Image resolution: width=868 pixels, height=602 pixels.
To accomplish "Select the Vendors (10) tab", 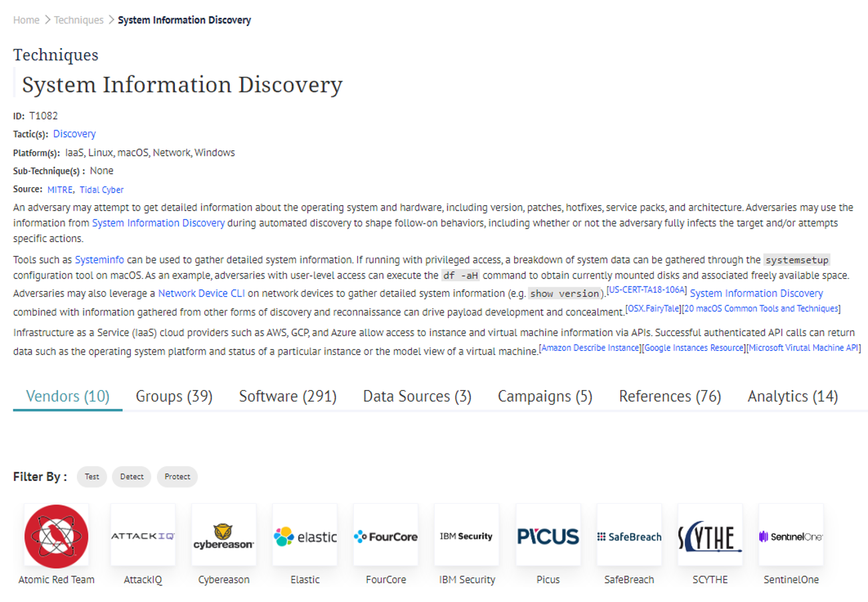I will [68, 396].
